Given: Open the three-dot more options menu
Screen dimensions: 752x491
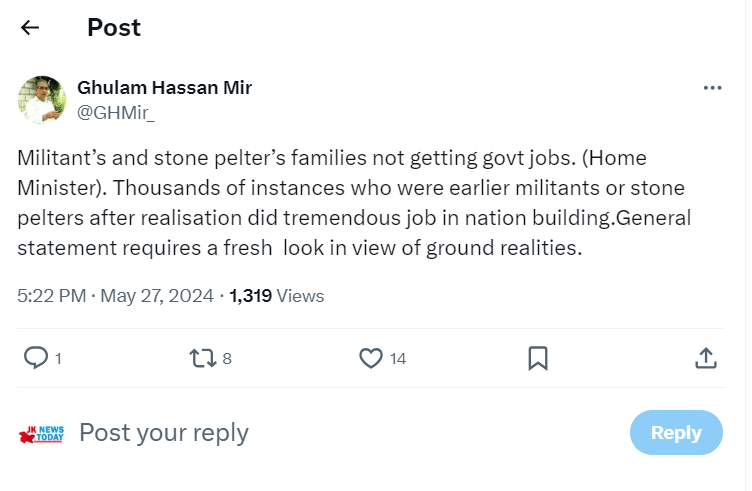Looking at the screenshot, I should (x=712, y=88).
